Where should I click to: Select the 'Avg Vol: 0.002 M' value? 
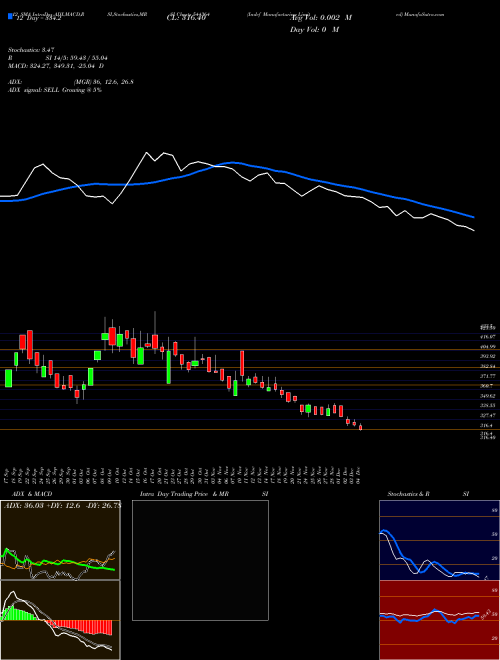(x=321, y=18)
